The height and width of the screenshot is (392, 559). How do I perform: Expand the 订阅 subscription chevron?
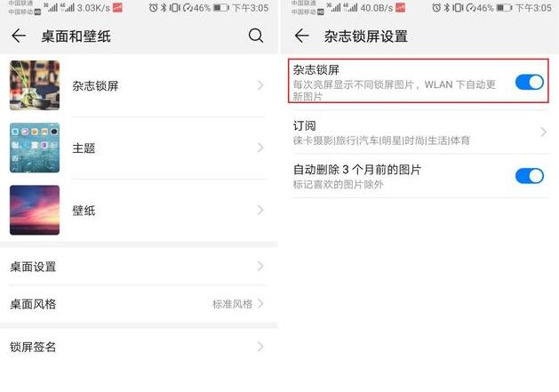click(543, 132)
